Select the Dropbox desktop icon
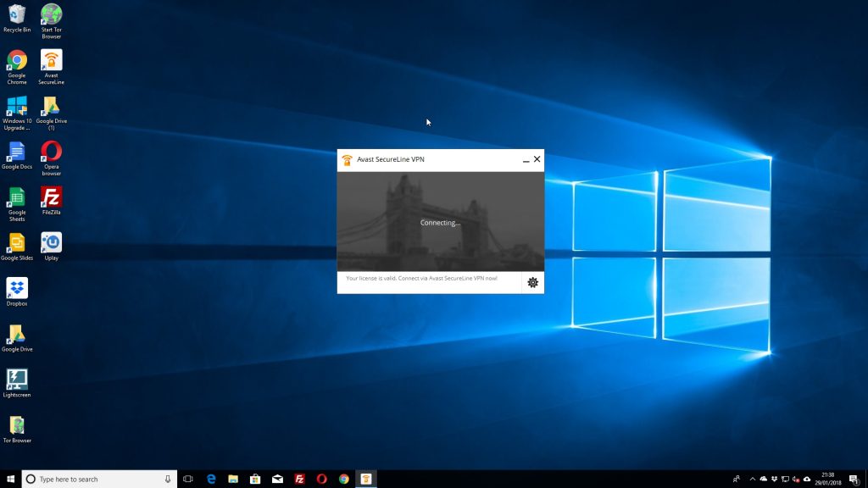 pyautogui.click(x=17, y=292)
